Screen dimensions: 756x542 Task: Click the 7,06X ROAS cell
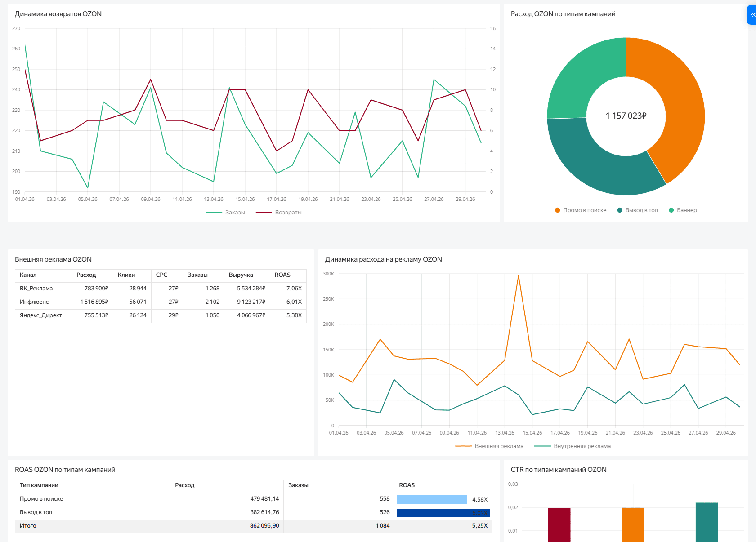click(288, 289)
